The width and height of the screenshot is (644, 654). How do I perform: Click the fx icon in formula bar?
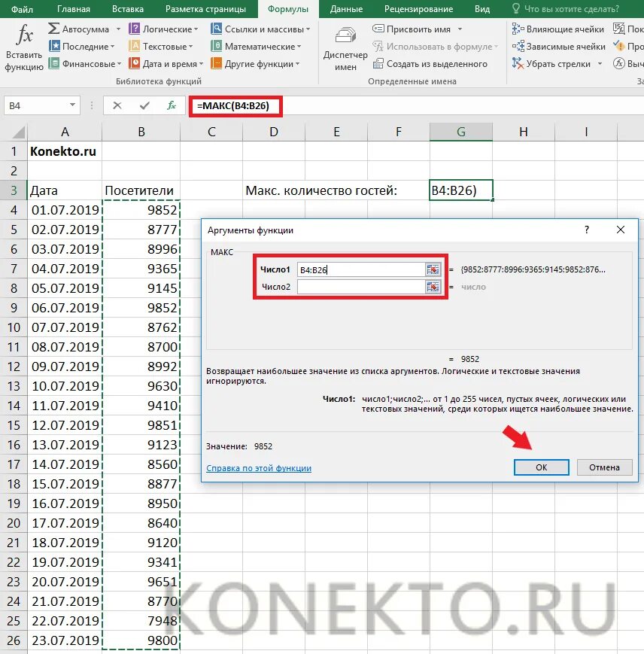tap(172, 105)
